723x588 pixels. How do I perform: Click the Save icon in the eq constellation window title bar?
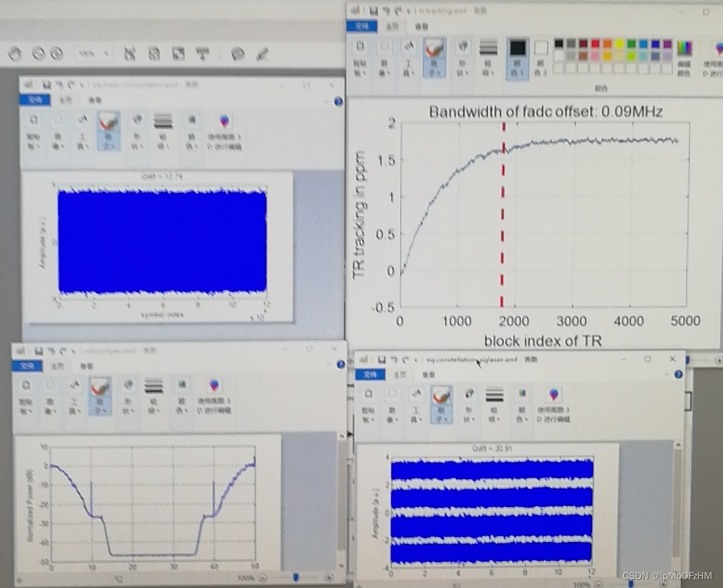coord(381,360)
